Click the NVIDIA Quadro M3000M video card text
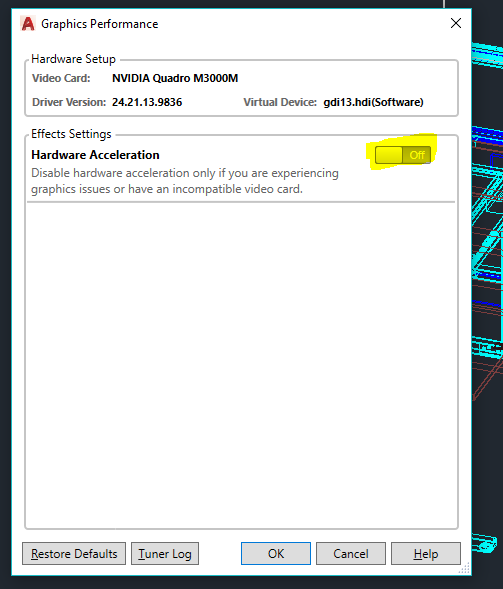The image size is (503, 589). (x=175, y=78)
